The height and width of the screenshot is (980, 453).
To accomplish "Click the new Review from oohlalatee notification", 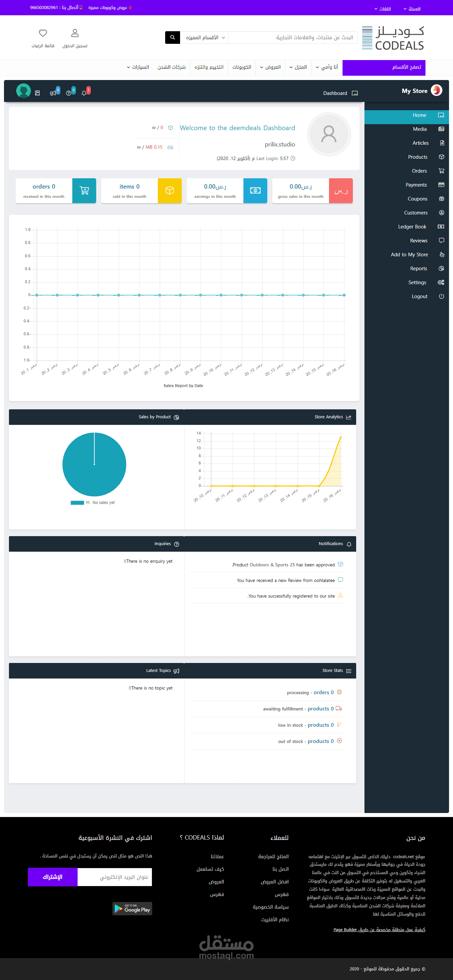I will (x=286, y=580).
